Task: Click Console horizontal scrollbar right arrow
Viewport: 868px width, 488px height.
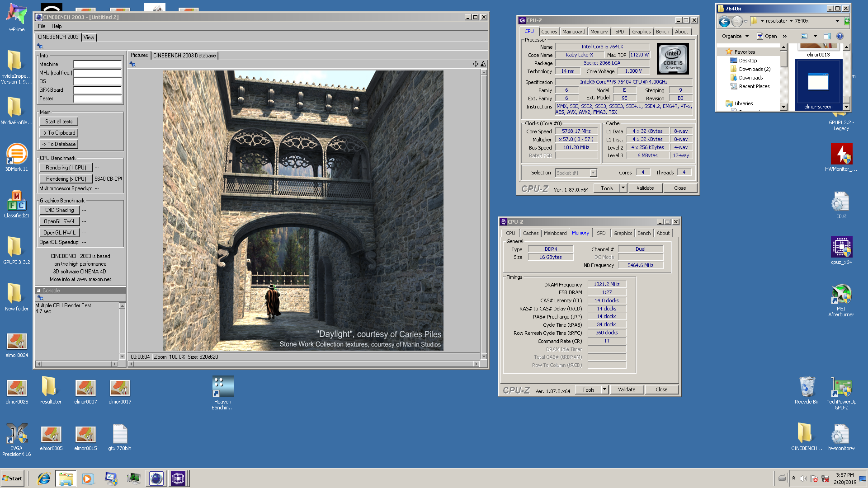Action: tap(114, 364)
